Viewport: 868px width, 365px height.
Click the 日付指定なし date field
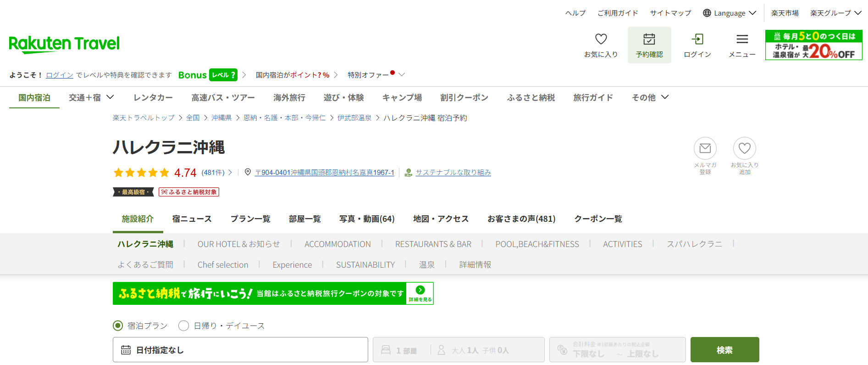tap(240, 350)
